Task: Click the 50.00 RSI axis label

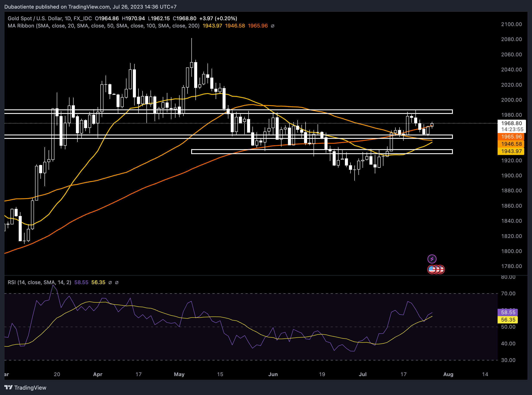Action: pyautogui.click(x=508, y=327)
